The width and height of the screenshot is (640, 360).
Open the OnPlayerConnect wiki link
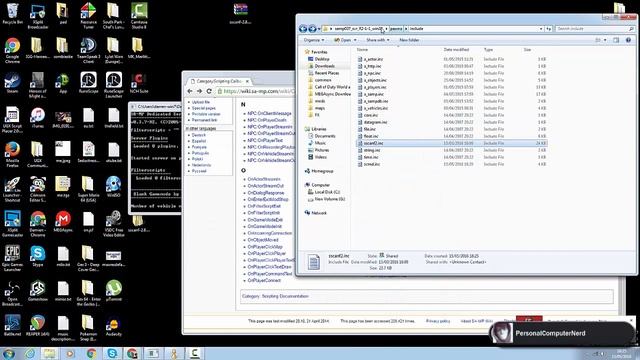[264, 280]
